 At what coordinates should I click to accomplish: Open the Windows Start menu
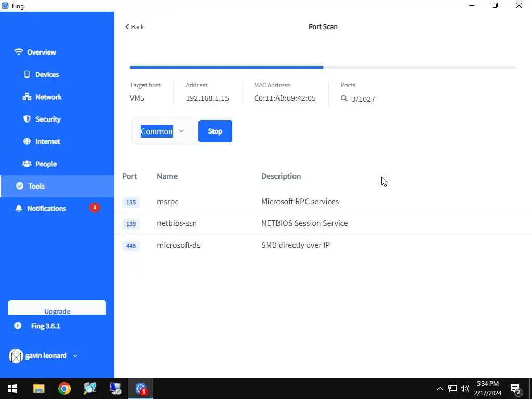(12, 389)
